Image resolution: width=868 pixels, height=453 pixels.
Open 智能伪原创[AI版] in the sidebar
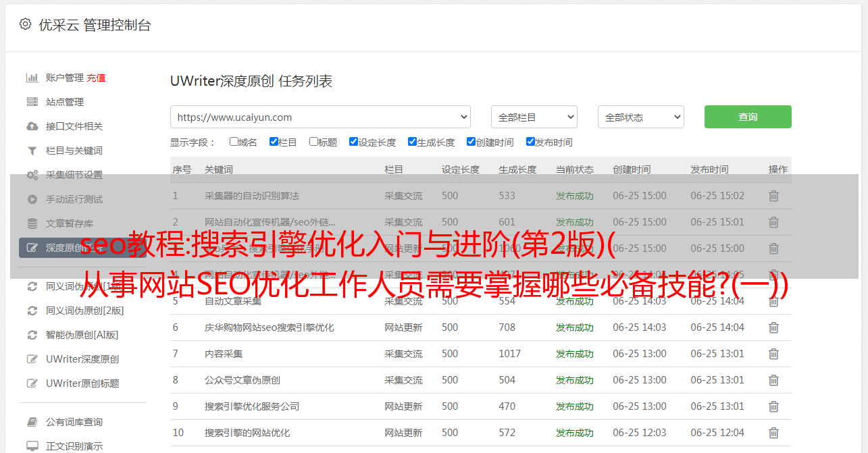pyautogui.click(x=82, y=335)
